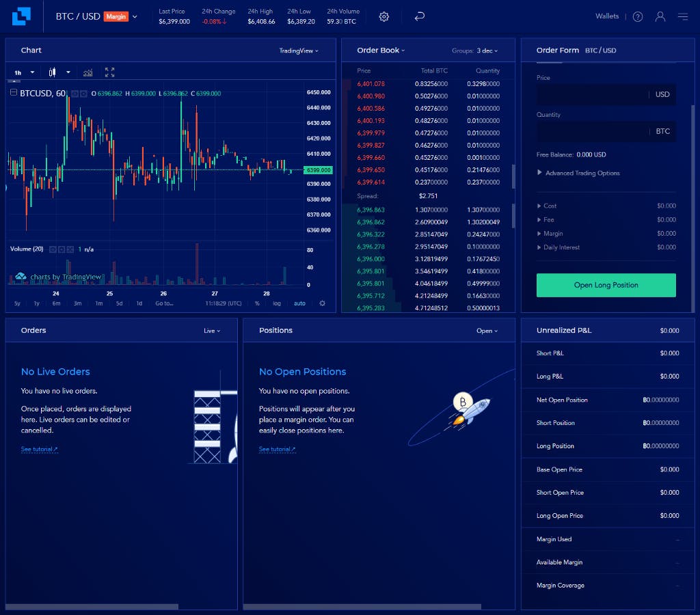Click inside the Quantity BTC input field
The image size is (700, 615).
click(x=595, y=131)
